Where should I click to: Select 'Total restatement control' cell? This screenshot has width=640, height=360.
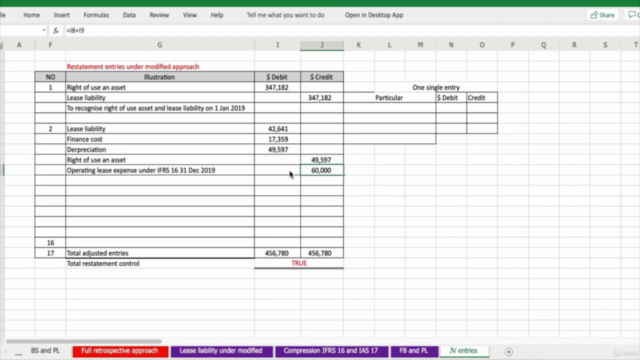pyautogui.click(x=160, y=264)
